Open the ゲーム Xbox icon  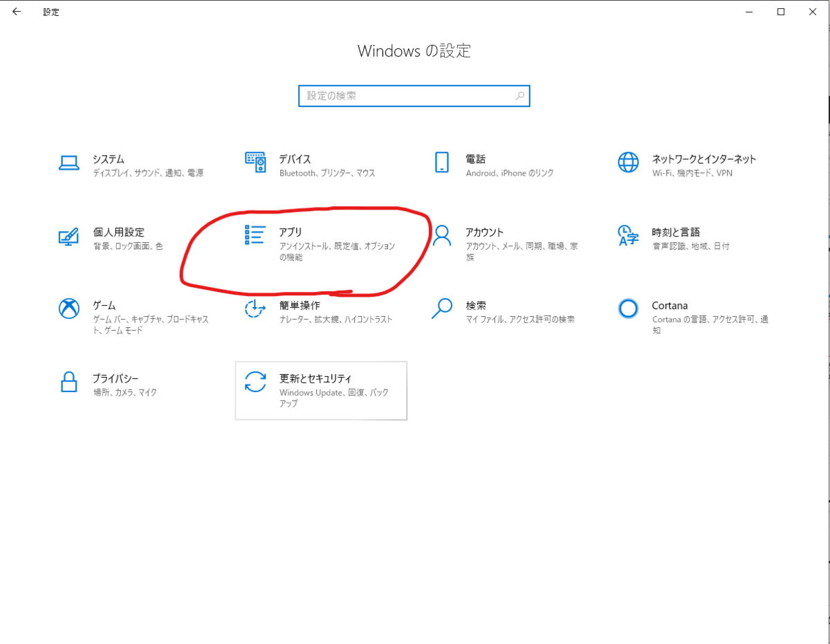click(68, 309)
